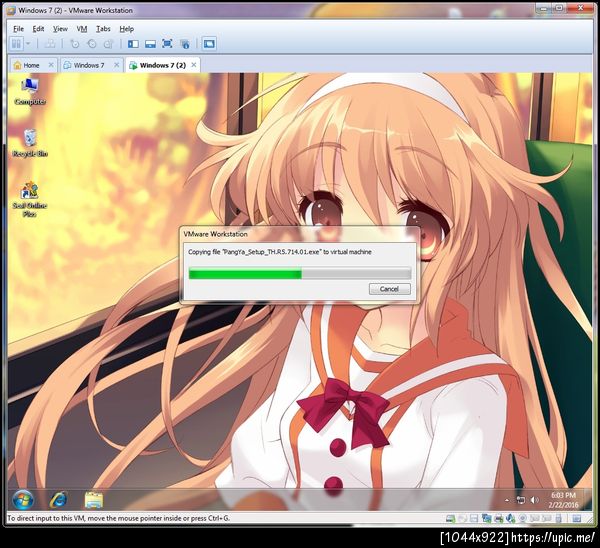Screen dimensions: 600x548
Task: Show hidden tray icons arrow
Action: [507, 500]
